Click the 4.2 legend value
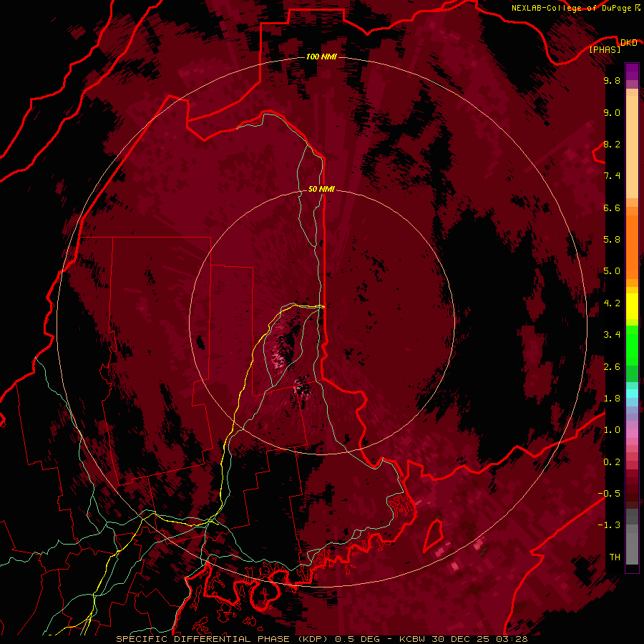Screen dimensions: 644x644 [612, 303]
